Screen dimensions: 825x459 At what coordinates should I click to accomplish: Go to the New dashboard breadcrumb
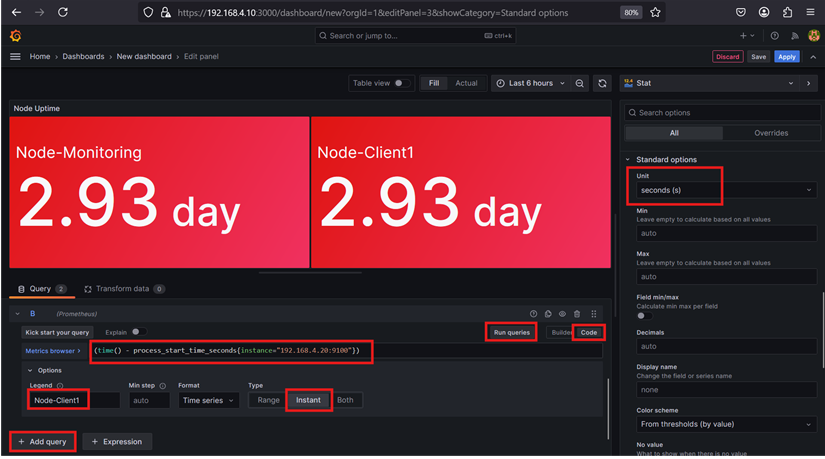[x=144, y=56]
